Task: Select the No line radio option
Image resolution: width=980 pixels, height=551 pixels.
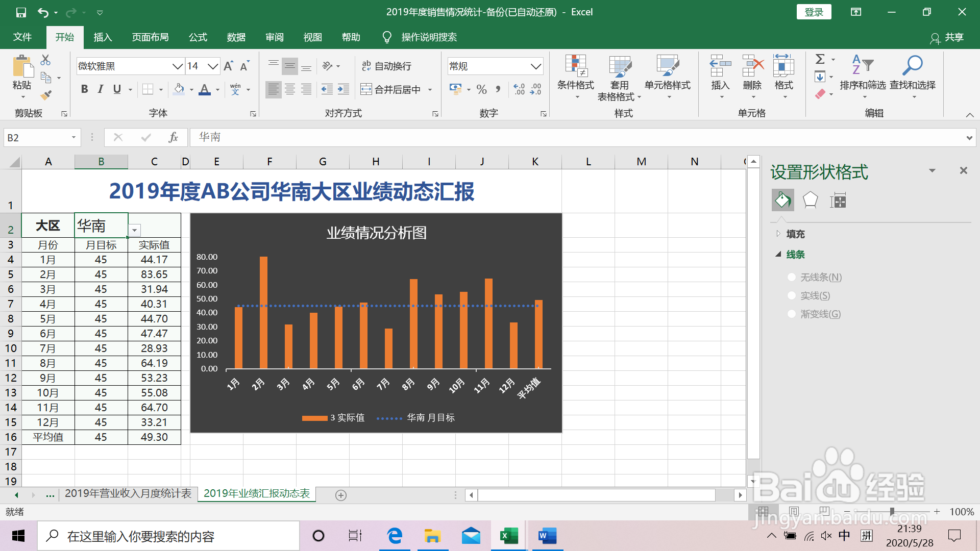Action: 792,277
